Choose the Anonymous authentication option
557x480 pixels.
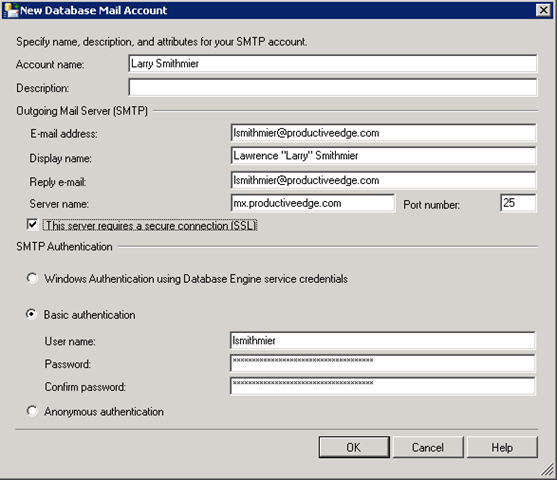[32, 411]
